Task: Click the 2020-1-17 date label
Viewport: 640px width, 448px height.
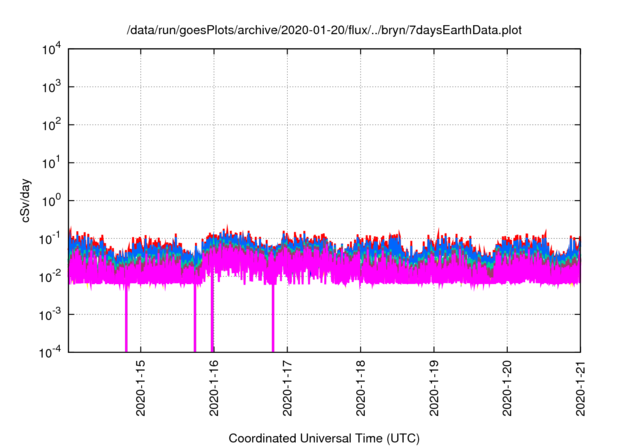Action: pos(287,388)
